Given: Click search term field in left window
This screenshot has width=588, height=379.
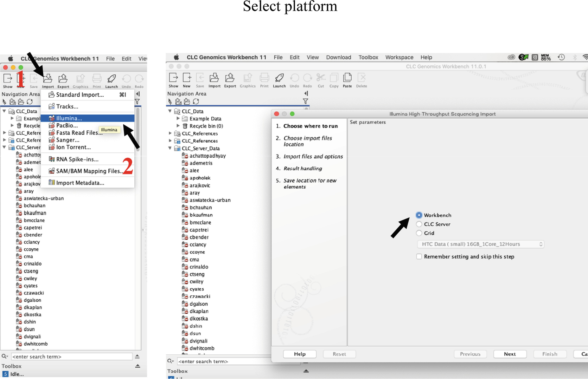Looking at the screenshot, I should pos(72,357).
